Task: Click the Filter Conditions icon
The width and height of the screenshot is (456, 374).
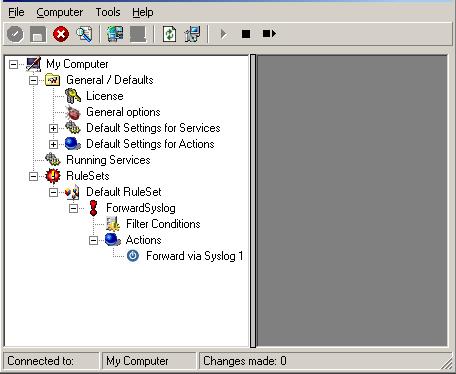Action: click(113, 224)
